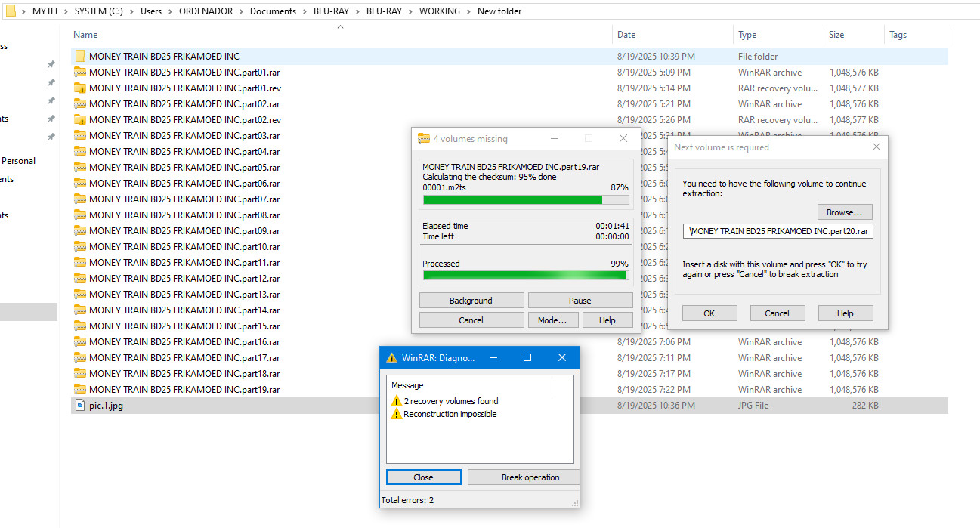The image size is (980, 528).
Task: Click the archive icon of part17.rar
Action: click(80, 358)
